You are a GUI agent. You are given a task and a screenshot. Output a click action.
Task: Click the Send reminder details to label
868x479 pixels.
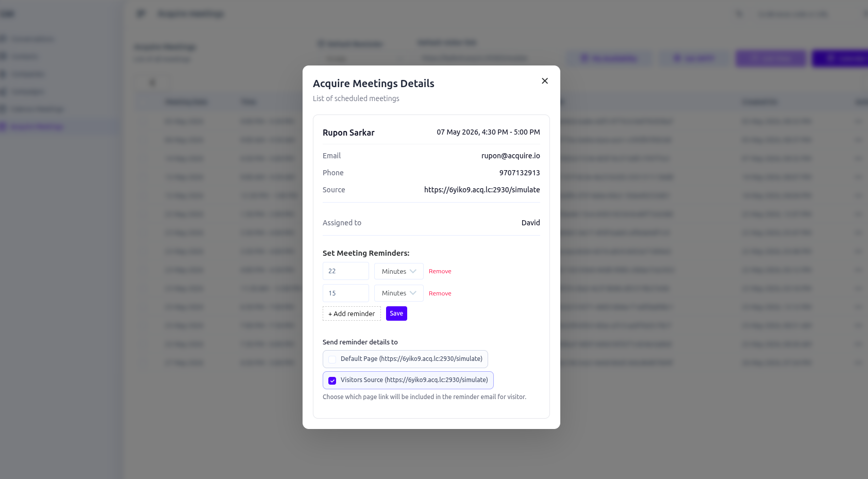(x=360, y=342)
